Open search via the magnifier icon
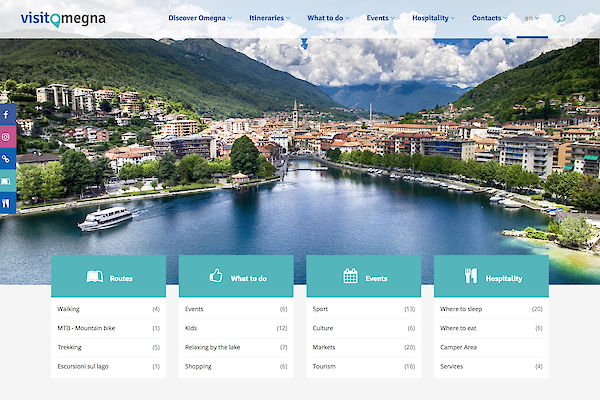The image size is (600, 400). click(561, 19)
